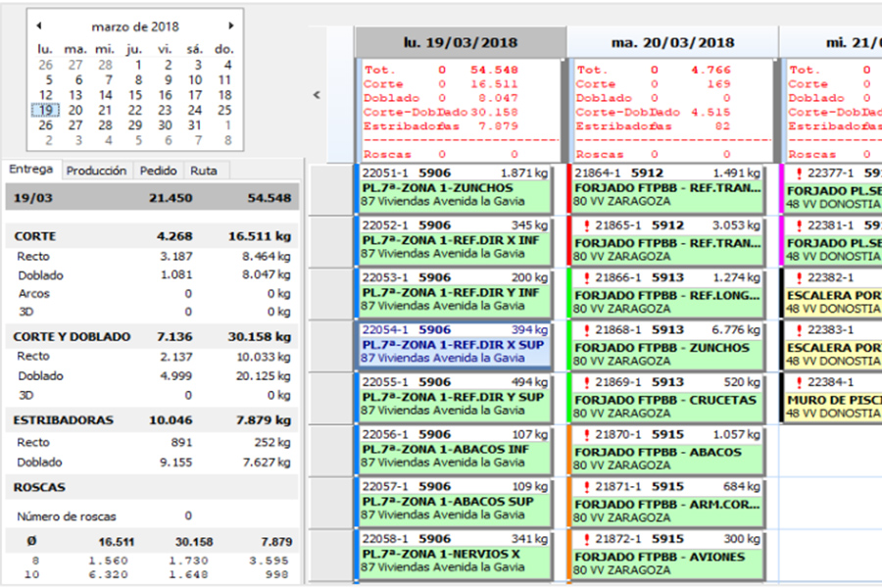The width and height of the screenshot is (882, 588).
Task: Switch to the Producción tab
Action: [x=96, y=171]
